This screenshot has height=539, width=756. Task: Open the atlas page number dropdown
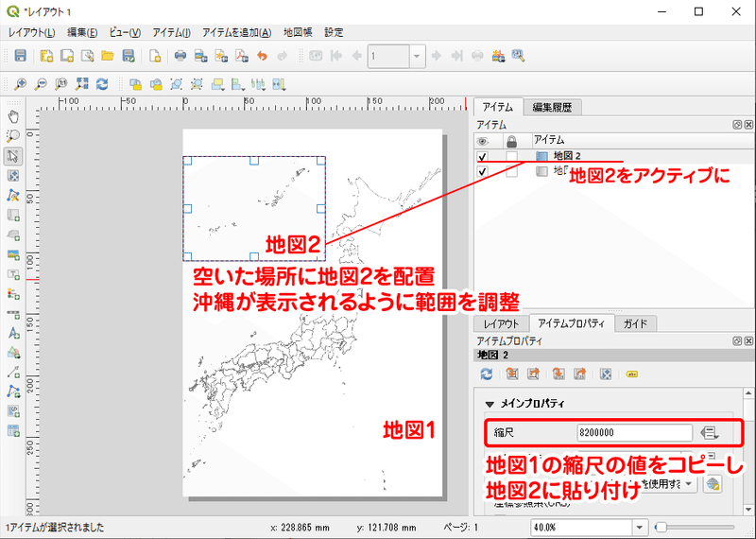[417, 56]
